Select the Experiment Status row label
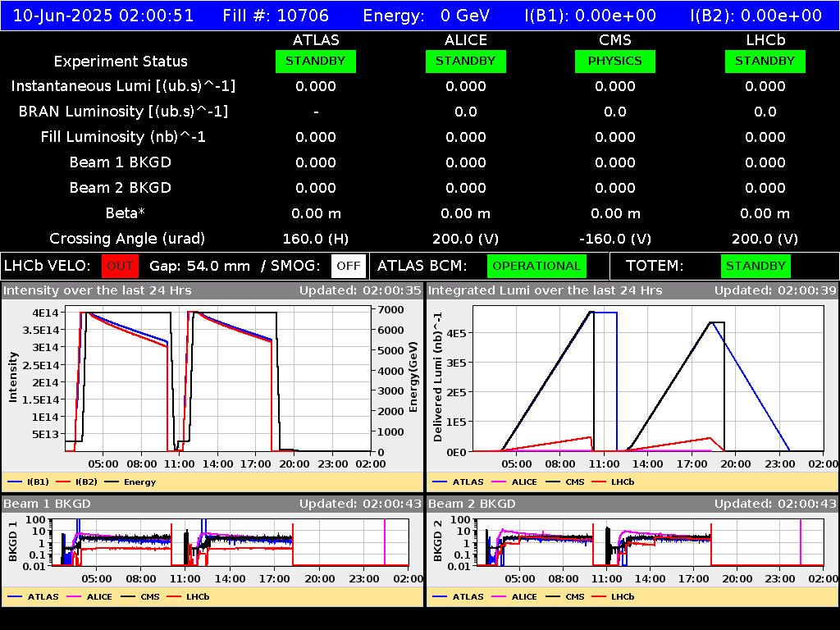Viewport: 840px width, 630px height. (121, 62)
